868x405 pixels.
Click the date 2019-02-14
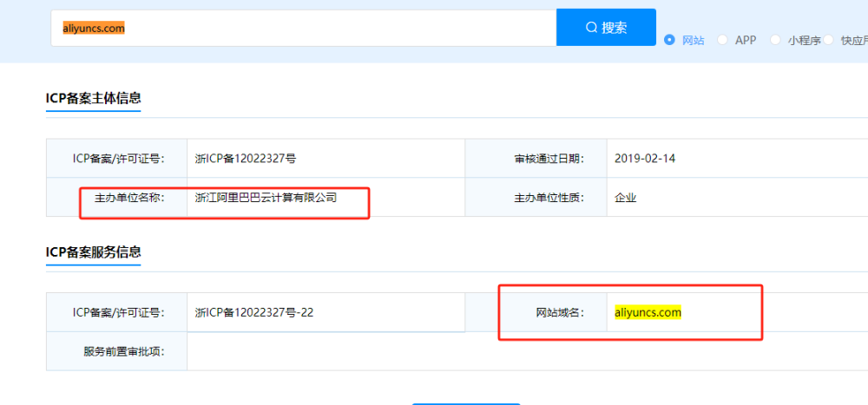point(645,159)
